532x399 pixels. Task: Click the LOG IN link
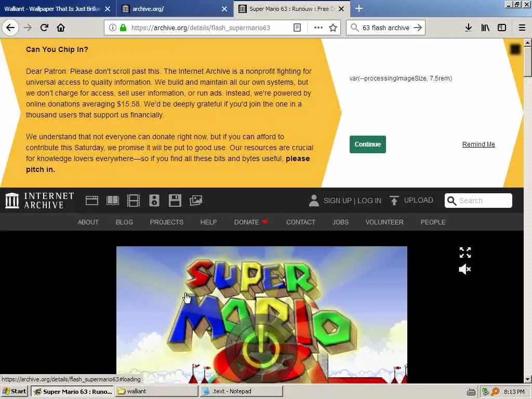point(369,201)
